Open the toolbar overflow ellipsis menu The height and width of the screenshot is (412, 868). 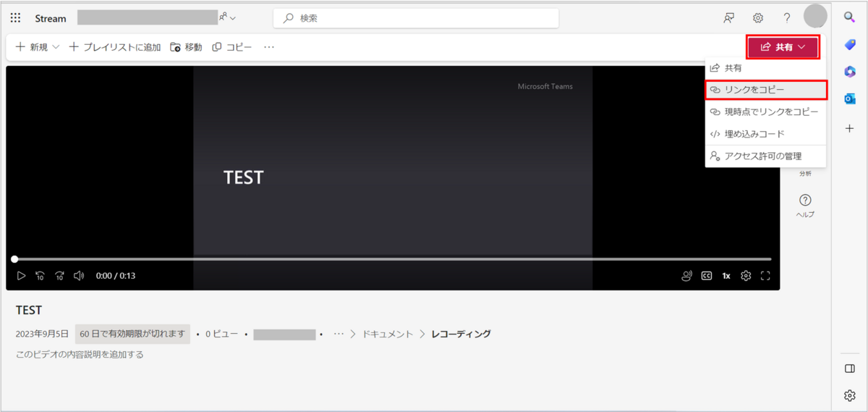269,47
